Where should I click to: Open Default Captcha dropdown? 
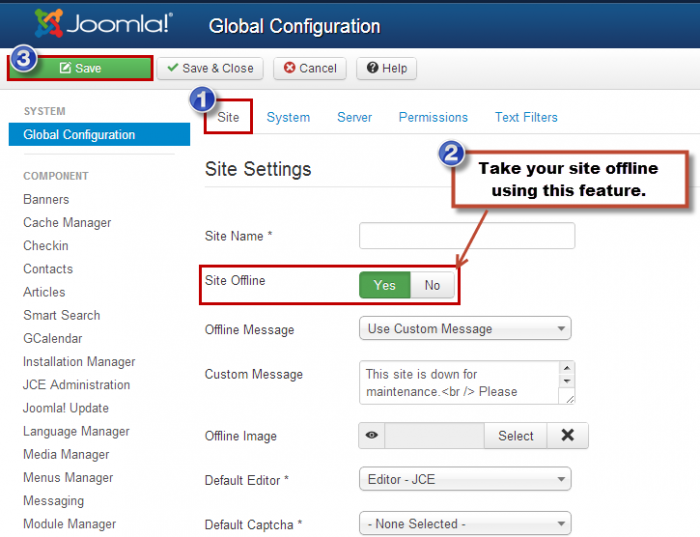(465, 523)
